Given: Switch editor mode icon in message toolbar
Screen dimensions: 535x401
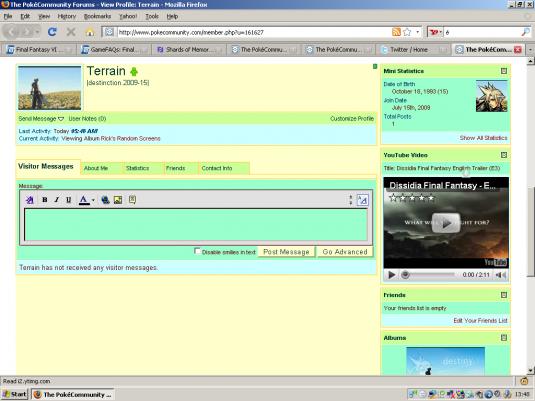Looking at the screenshot, I should (x=362, y=200).
